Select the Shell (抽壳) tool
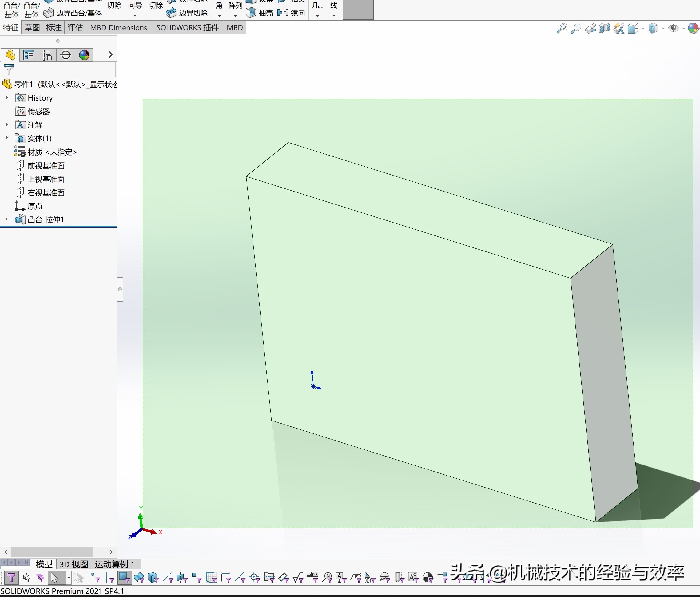Image resolution: width=700 pixels, height=597 pixels. 260,13
